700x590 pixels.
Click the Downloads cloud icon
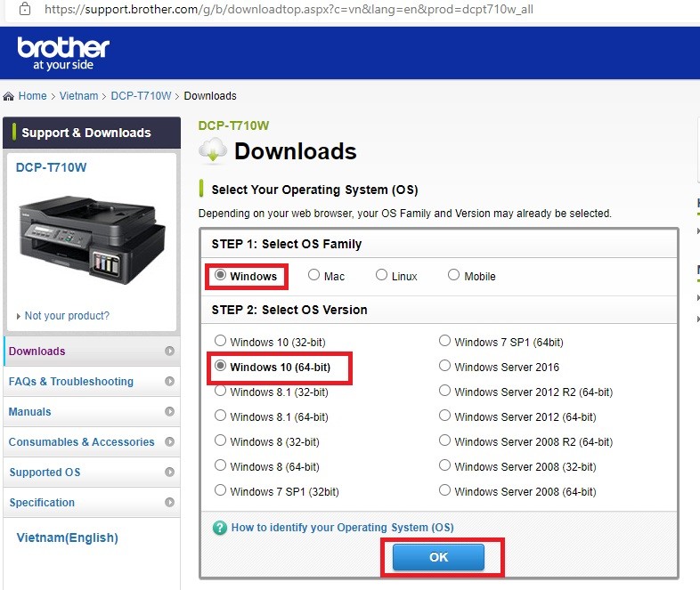213,150
